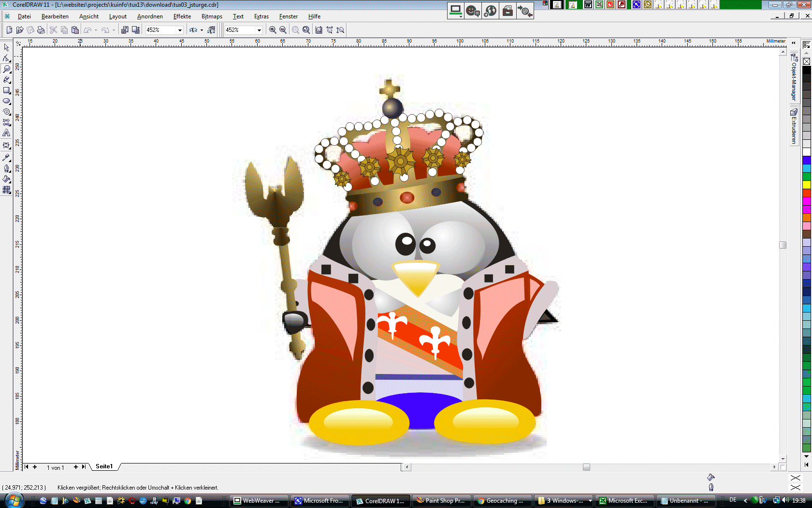The height and width of the screenshot is (508, 812).
Task: Click the Paste icon
Action: click(x=75, y=30)
